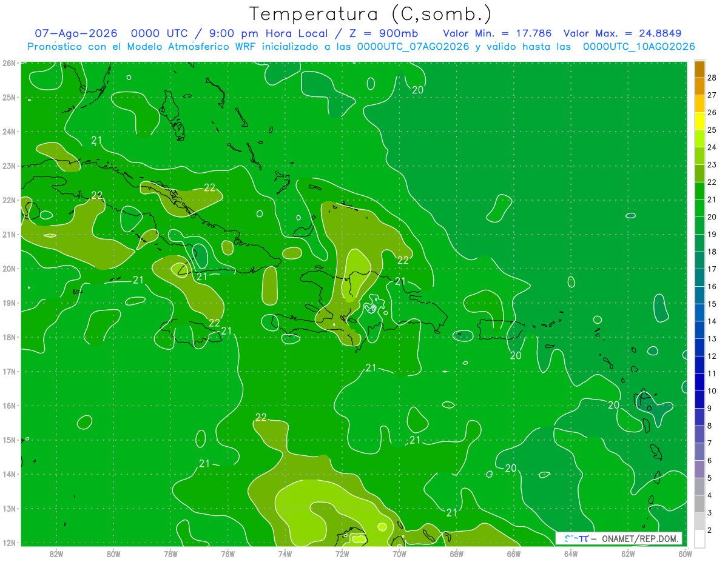728x562 pixels.
Task: Click the color scale label "9"
Action: [x=710, y=408]
